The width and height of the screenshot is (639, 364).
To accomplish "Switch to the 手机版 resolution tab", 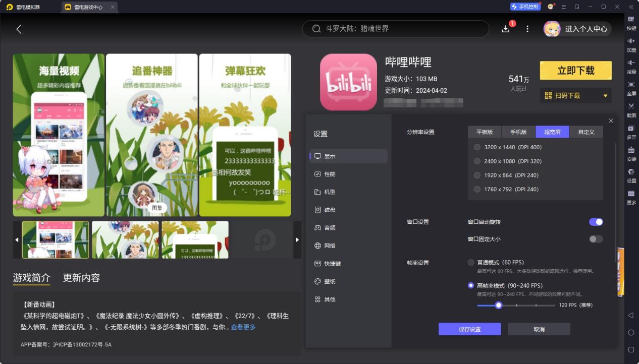I will pyautogui.click(x=518, y=132).
